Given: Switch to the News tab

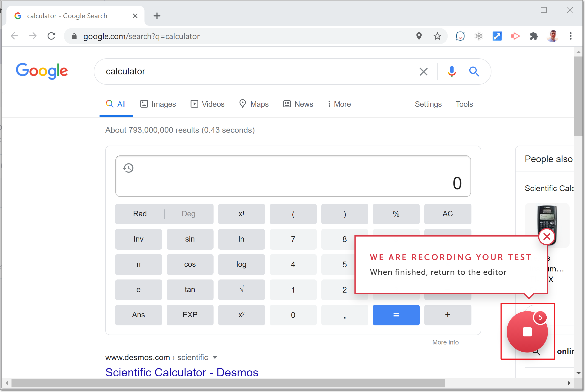Looking at the screenshot, I should [x=298, y=104].
